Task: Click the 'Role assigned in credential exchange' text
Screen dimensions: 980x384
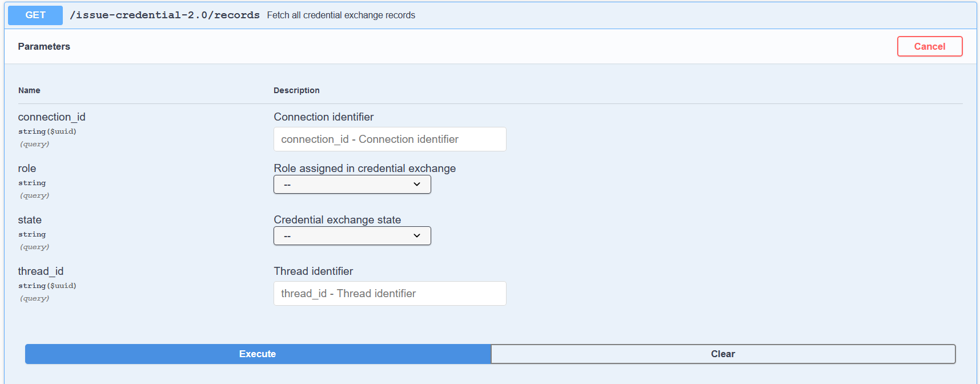Action: tap(364, 169)
